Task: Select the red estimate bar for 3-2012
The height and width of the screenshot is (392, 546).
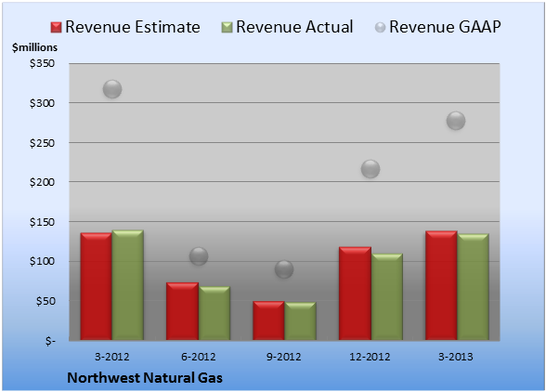Action: 97,286
